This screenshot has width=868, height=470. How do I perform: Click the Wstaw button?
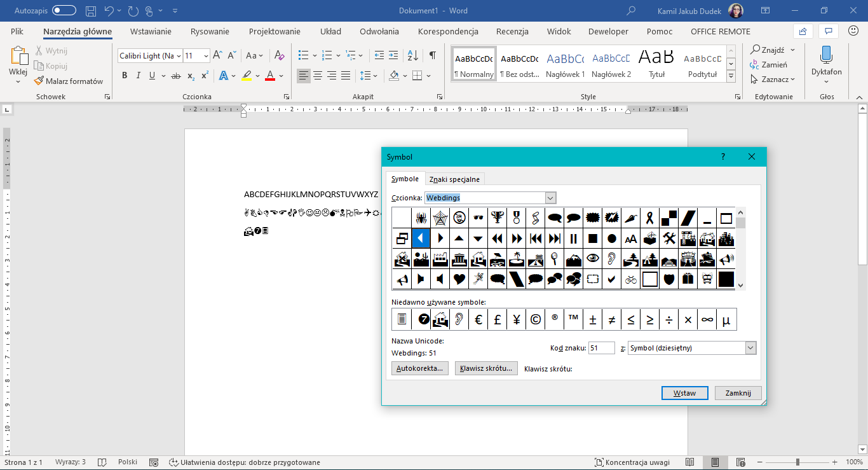(x=684, y=393)
